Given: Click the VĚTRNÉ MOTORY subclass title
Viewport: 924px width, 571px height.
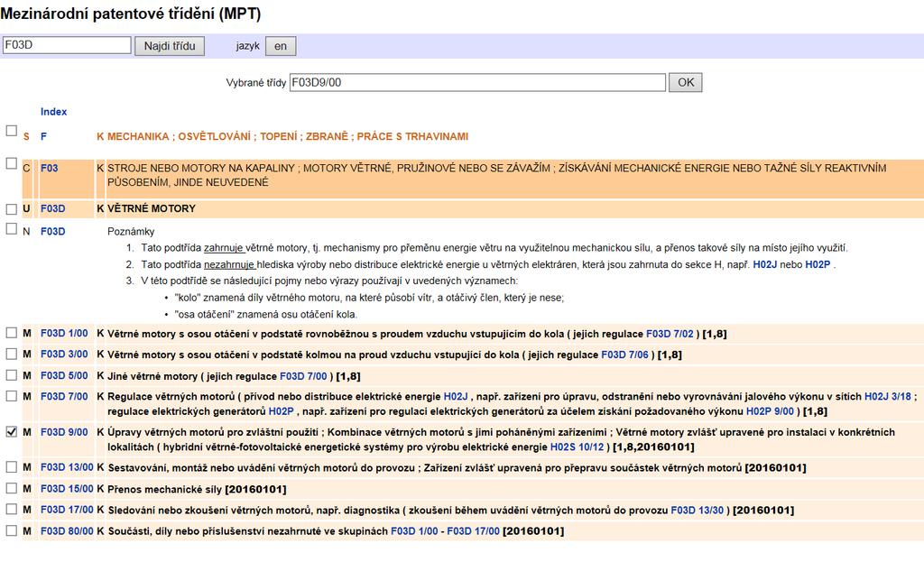Looking at the screenshot, I should [152, 208].
